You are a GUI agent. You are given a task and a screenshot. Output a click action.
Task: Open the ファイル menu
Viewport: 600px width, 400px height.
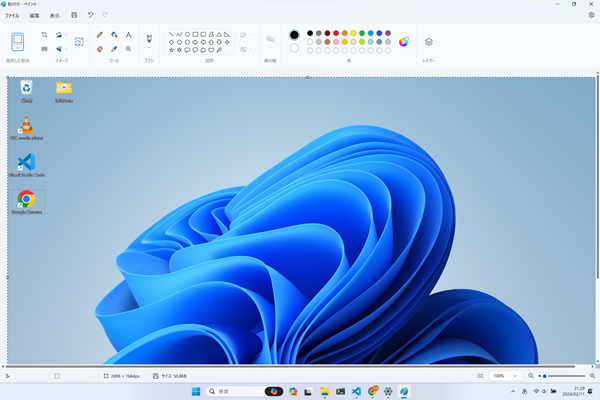pyautogui.click(x=12, y=15)
